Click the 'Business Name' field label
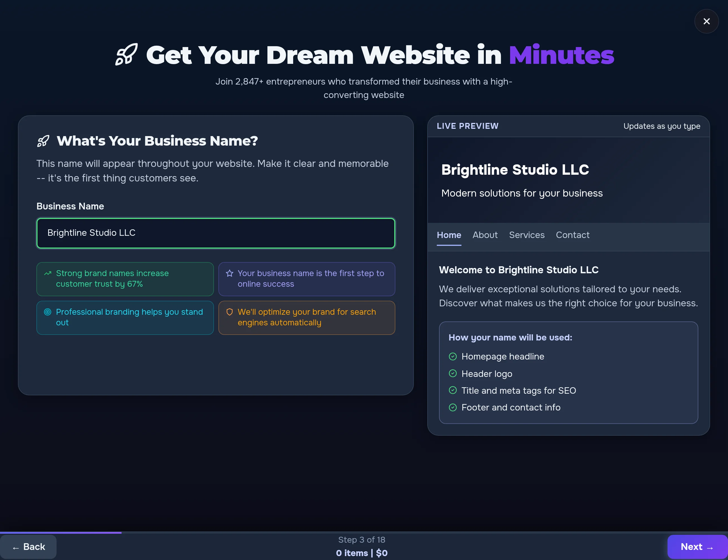 pyautogui.click(x=70, y=206)
